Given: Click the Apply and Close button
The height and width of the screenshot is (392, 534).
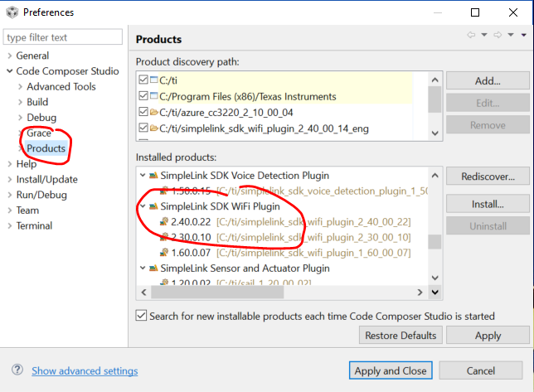Looking at the screenshot, I should 390,370.
